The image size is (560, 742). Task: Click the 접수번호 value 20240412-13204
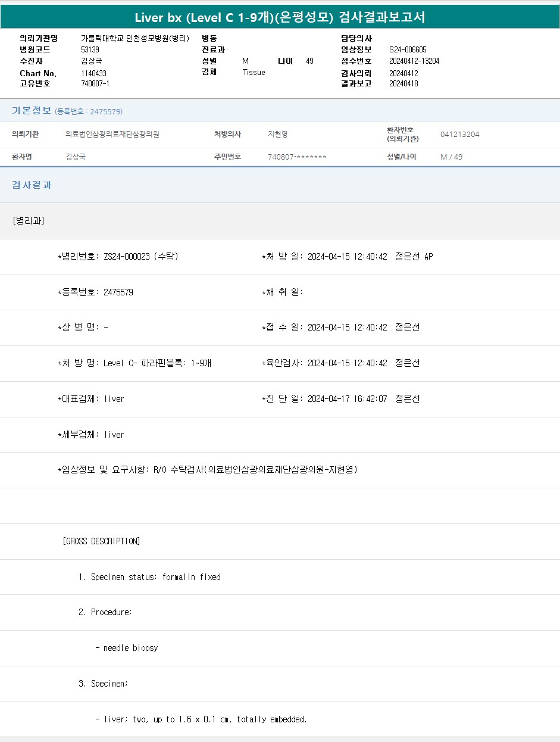coord(414,61)
